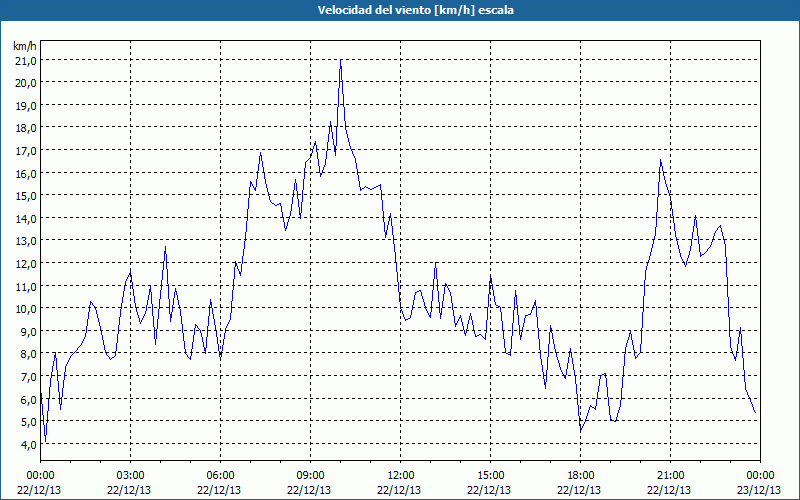Click the '19,0' y-axis label

[x=26, y=106]
